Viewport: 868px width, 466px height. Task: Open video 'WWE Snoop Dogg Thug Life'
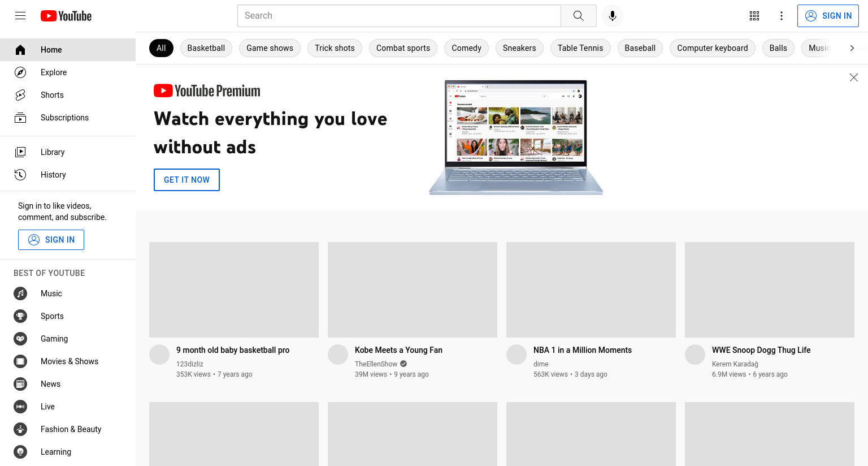(761, 350)
